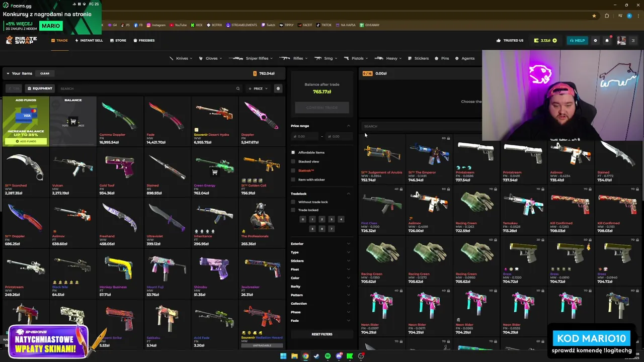Open the user avatar profile
This screenshot has width=644, height=362.
point(621,40)
